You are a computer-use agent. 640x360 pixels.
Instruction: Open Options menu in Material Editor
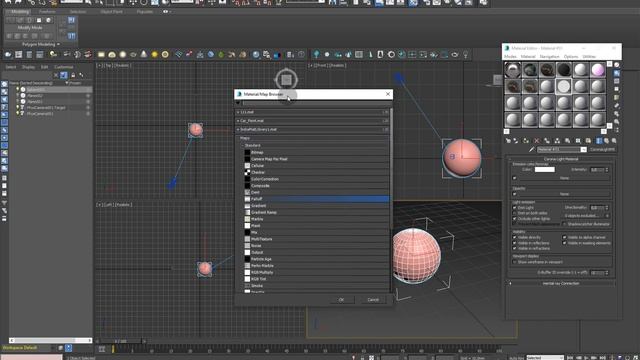click(x=571, y=57)
